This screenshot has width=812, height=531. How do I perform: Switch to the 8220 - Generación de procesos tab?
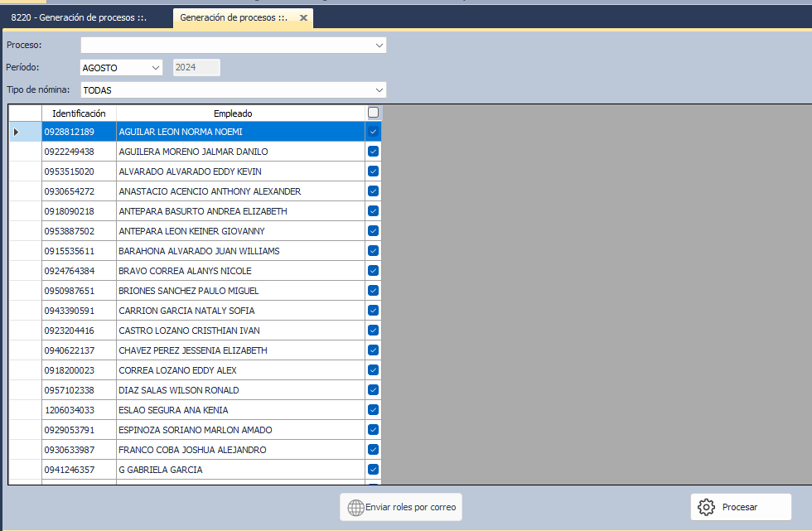pos(79,17)
